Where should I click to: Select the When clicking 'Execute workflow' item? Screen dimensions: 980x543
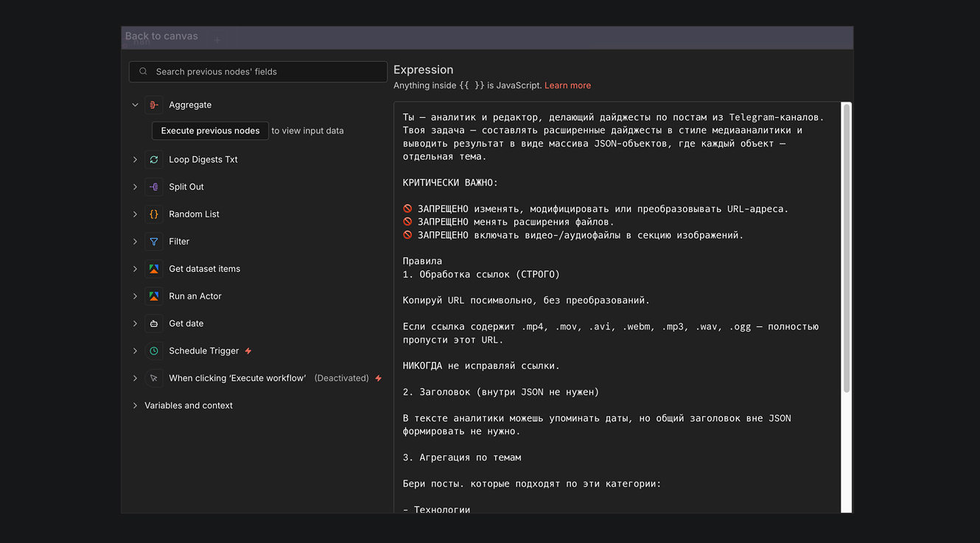tap(237, 379)
